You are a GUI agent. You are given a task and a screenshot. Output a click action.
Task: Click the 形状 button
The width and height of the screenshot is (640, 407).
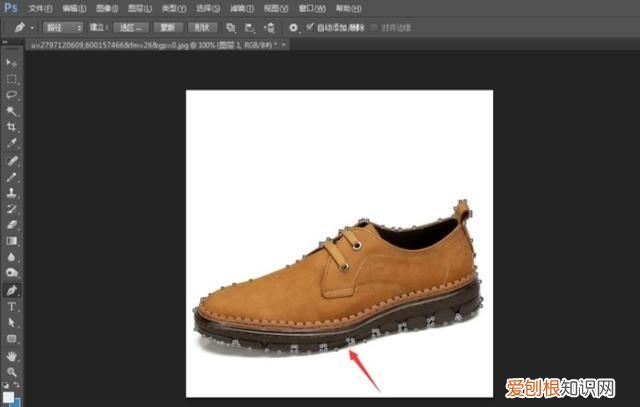coord(202,28)
